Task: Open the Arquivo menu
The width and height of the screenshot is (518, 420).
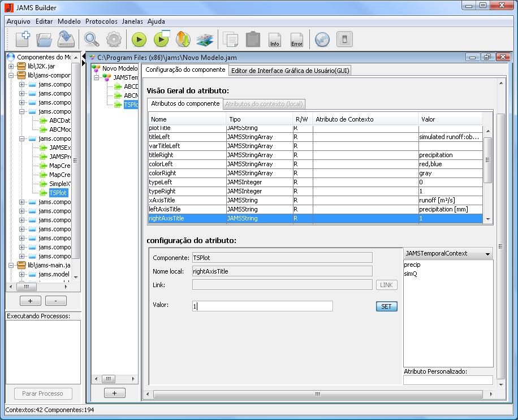Action: (19, 21)
